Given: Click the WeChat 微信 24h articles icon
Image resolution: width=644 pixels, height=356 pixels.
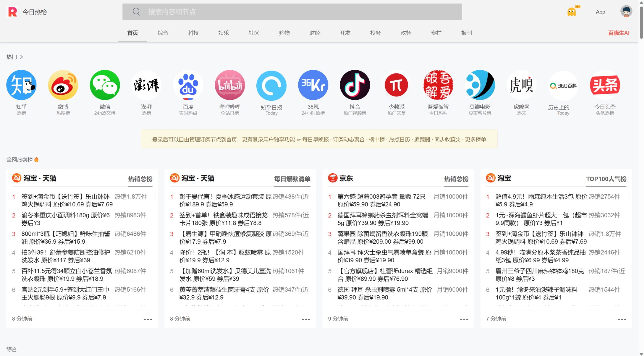Looking at the screenshot, I should (x=105, y=85).
